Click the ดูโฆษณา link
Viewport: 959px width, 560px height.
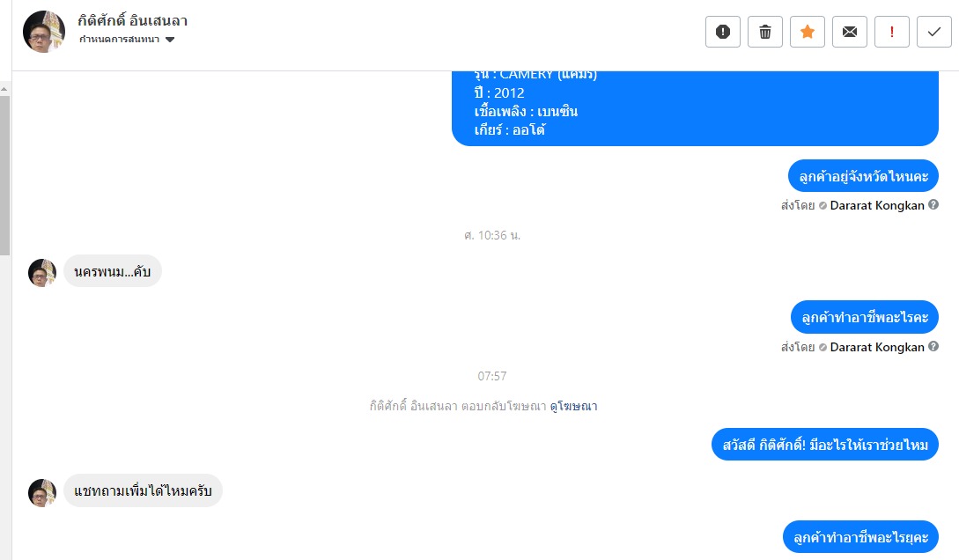click(573, 406)
